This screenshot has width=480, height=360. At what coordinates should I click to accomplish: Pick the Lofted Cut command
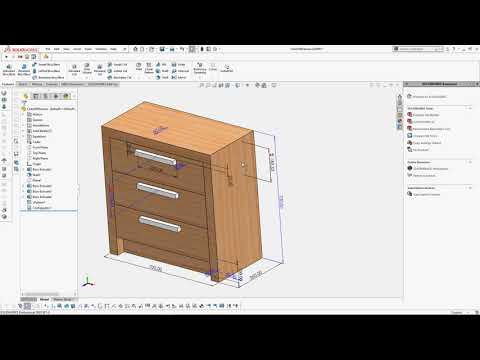117,71
